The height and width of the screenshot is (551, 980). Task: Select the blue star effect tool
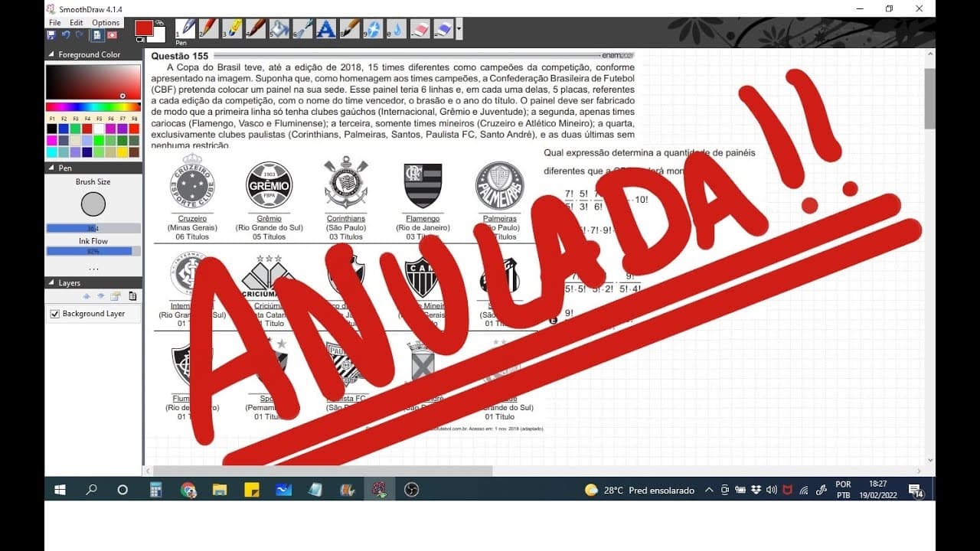click(373, 30)
